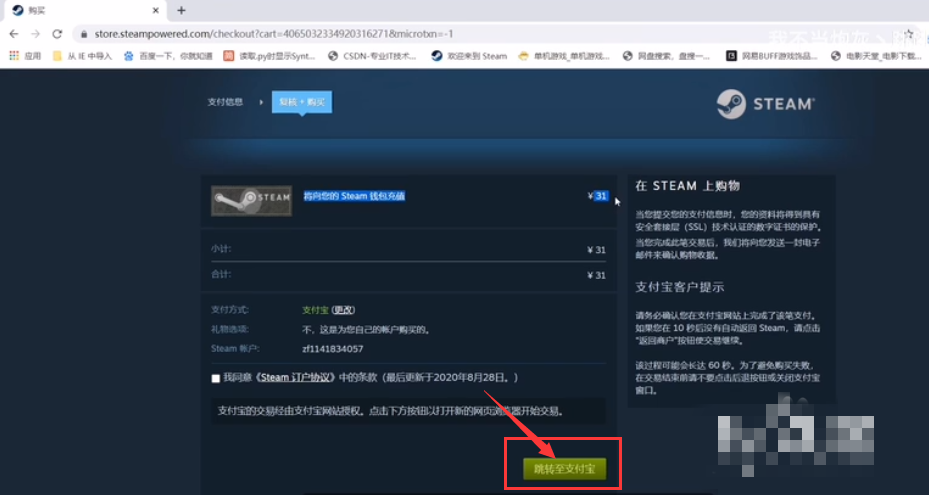This screenshot has height=495, width=929.
Task: Open the 读取.py时显示Synt... bookmark
Action: click(270, 56)
